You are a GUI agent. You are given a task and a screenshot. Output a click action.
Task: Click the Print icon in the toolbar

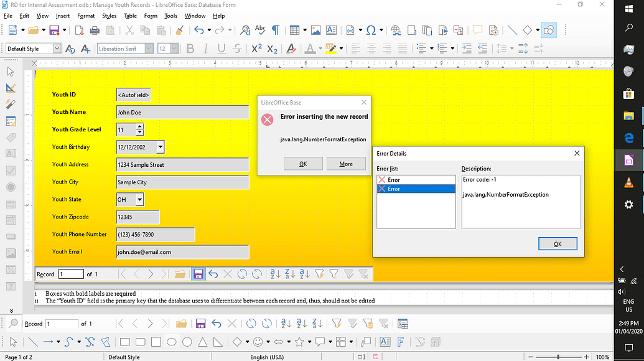tap(95, 30)
